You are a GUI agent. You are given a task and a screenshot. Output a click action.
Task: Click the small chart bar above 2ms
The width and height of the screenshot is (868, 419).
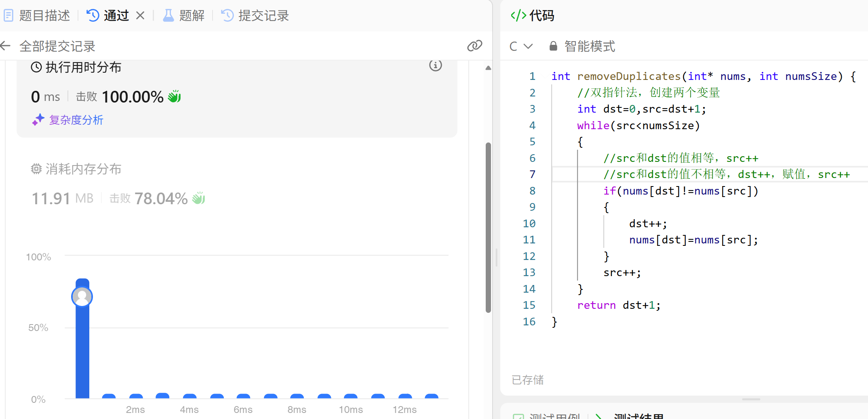coord(136,396)
